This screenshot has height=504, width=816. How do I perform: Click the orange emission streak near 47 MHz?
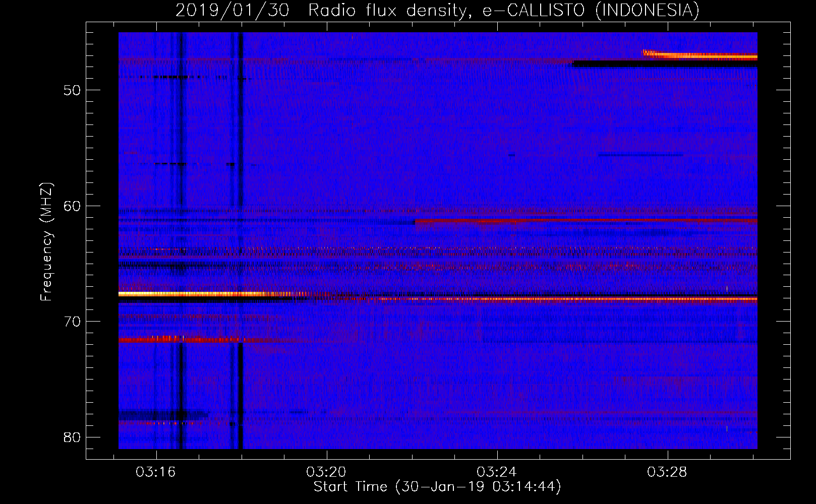(700, 54)
